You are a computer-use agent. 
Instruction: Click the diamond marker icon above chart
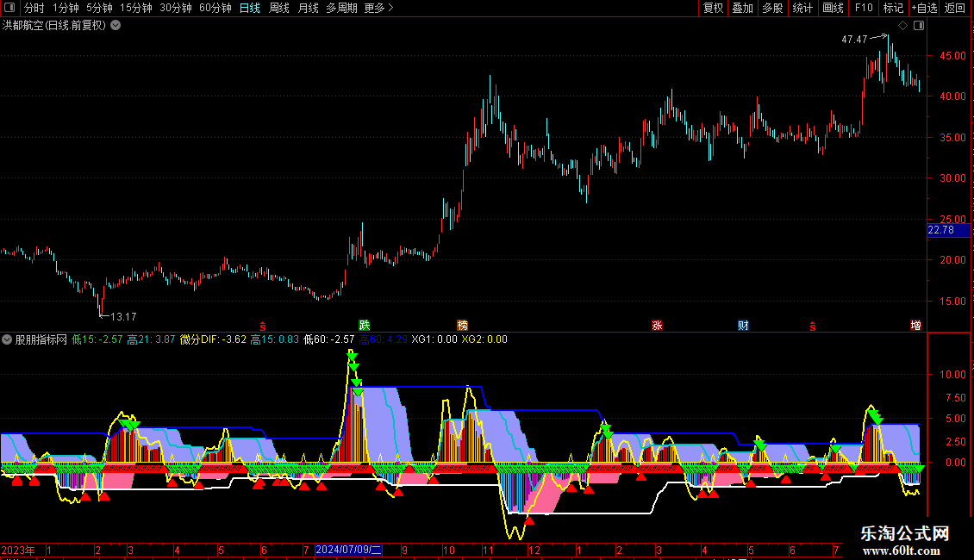903,26
